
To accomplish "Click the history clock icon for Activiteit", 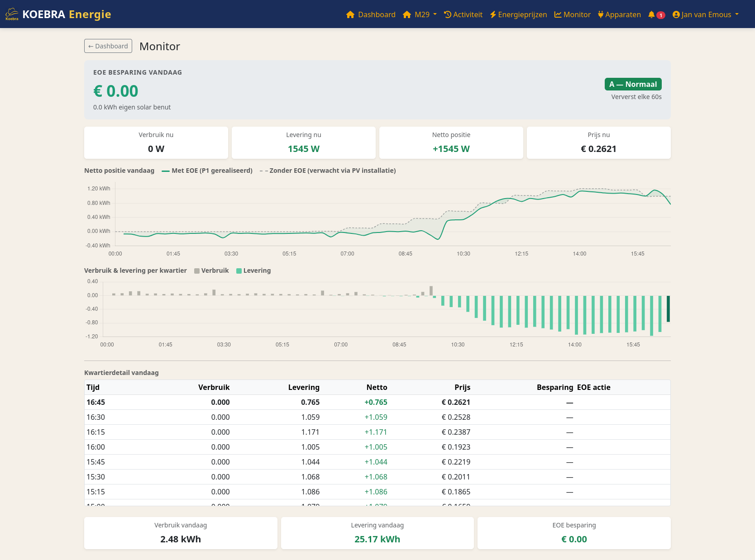I will tap(448, 14).
